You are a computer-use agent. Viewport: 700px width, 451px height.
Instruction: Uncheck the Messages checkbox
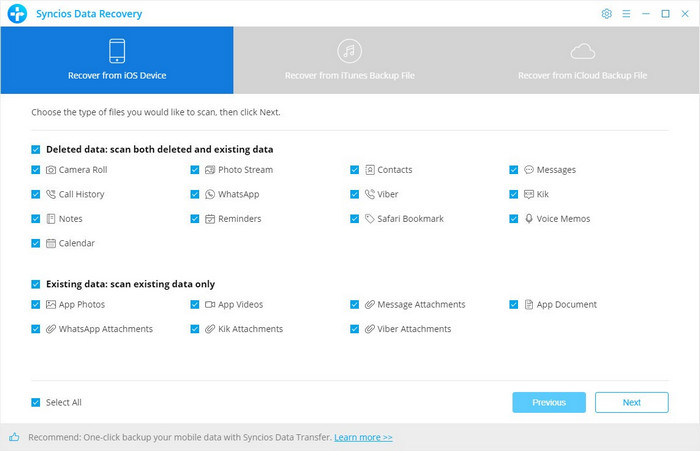pyautogui.click(x=514, y=170)
